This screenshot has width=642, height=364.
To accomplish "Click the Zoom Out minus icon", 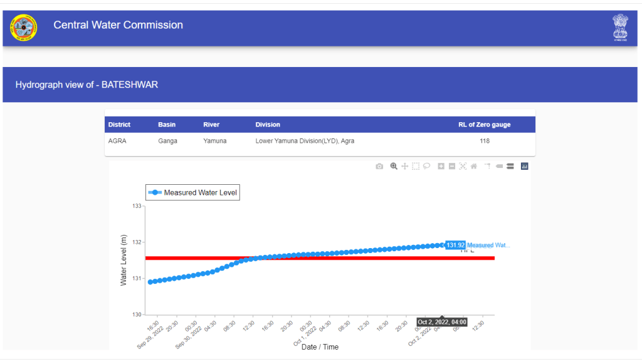I will [452, 166].
